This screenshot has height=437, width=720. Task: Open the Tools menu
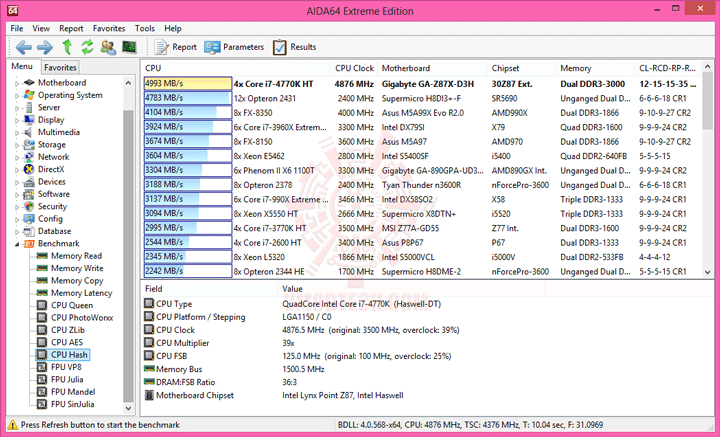[x=145, y=28]
